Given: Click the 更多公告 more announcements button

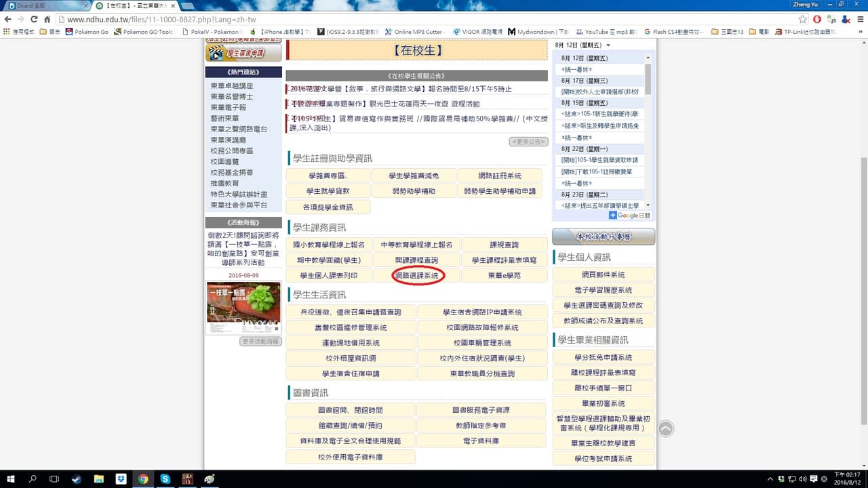Looking at the screenshot, I should (x=528, y=142).
